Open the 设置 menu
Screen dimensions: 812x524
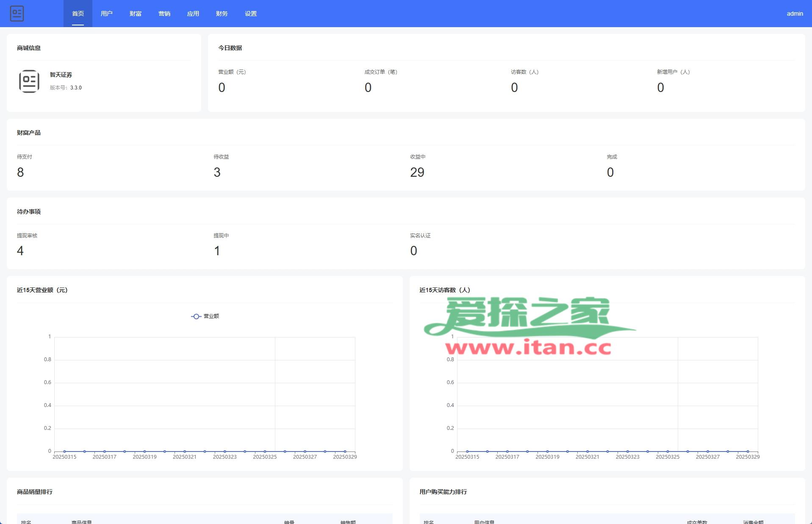251,14
